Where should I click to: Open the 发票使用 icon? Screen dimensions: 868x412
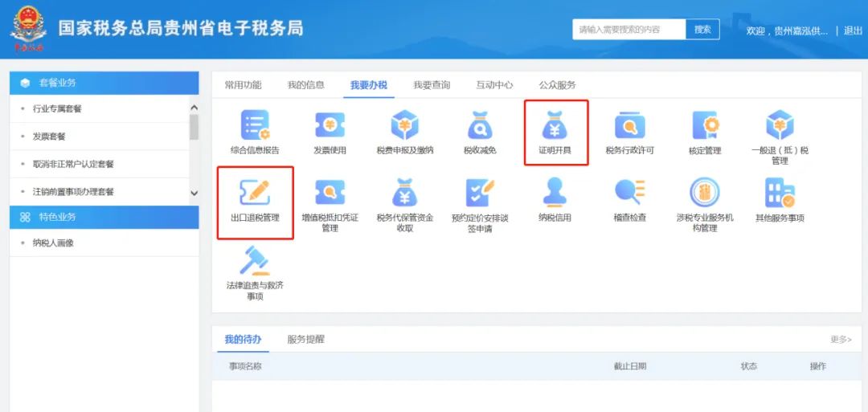[x=330, y=125]
